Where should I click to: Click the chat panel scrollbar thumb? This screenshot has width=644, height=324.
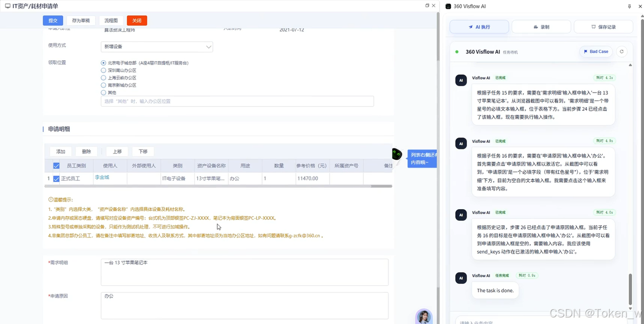[x=630, y=288]
